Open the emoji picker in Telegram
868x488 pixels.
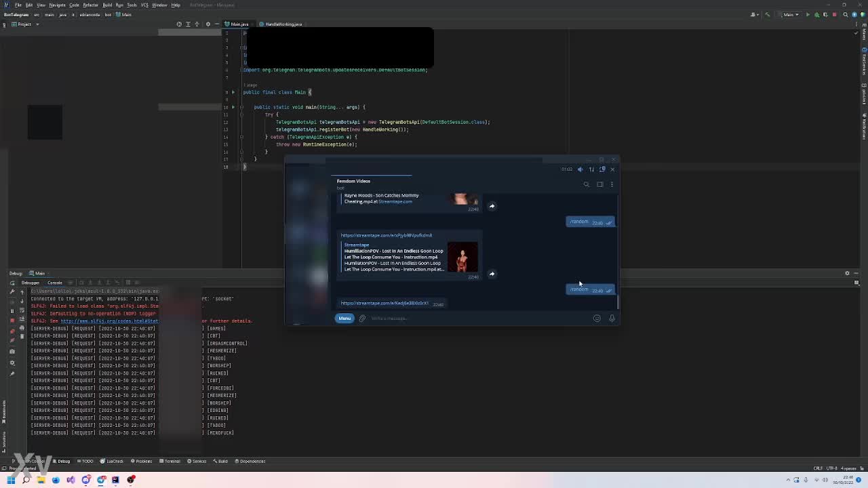[597, 319]
